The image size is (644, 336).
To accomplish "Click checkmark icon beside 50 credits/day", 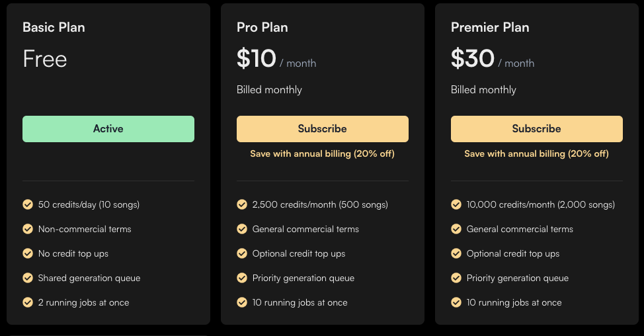I will [x=28, y=204].
